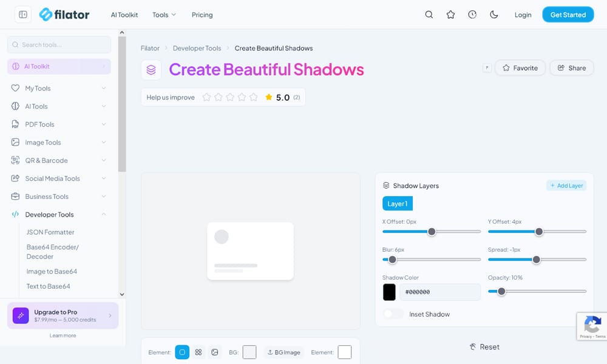Open history using the clock icon
Image resolution: width=607 pixels, height=364 pixels.
(x=472, y=15)
